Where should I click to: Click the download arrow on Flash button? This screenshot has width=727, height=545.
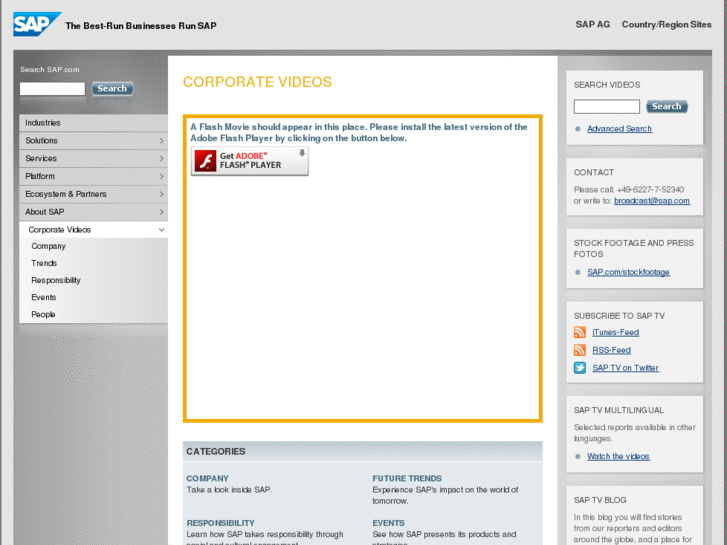coord(302,153)
